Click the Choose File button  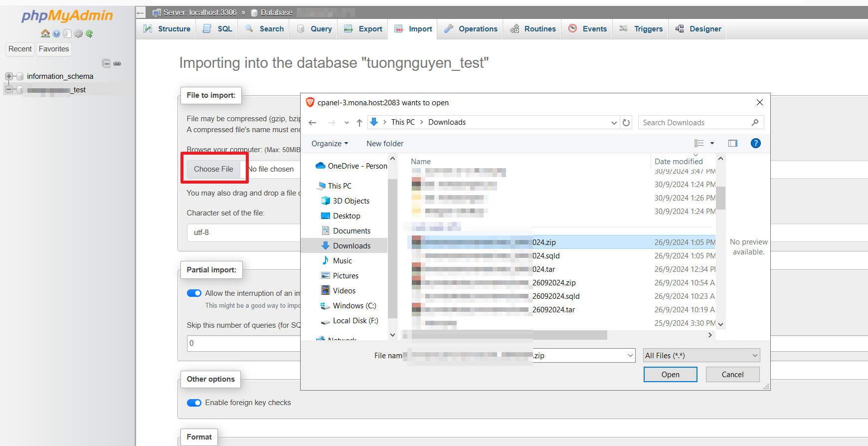point(213,169)
